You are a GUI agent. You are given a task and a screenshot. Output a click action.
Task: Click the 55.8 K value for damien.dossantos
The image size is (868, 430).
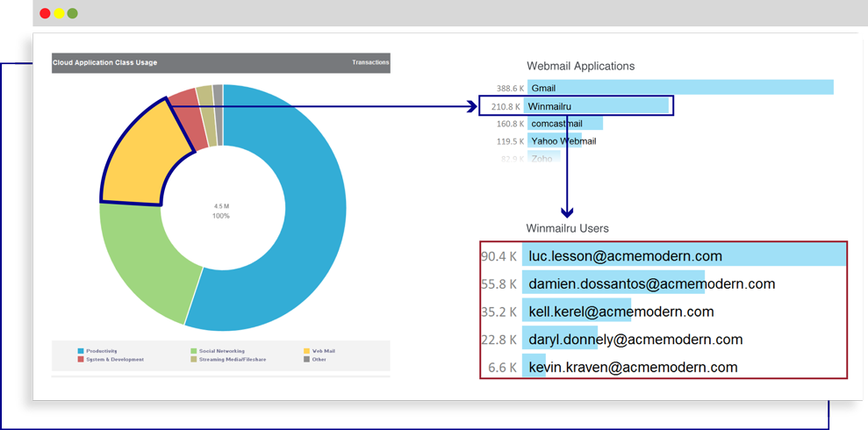click(x=499, y=284)
